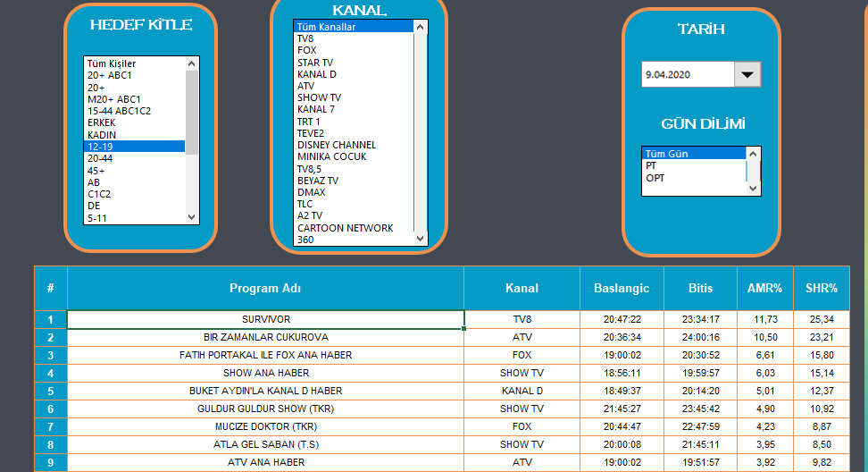Choose 20+ ABC1 audience option
The width and height of the screenshot is (868, 472).
pyautogui.click(x=108, y=76)
